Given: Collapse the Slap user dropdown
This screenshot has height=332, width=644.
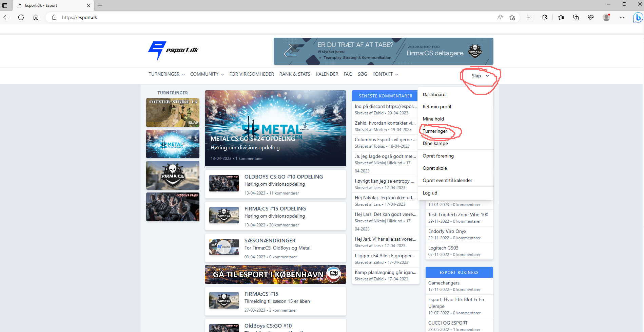Looking at the screenshot, I should 480,76.
